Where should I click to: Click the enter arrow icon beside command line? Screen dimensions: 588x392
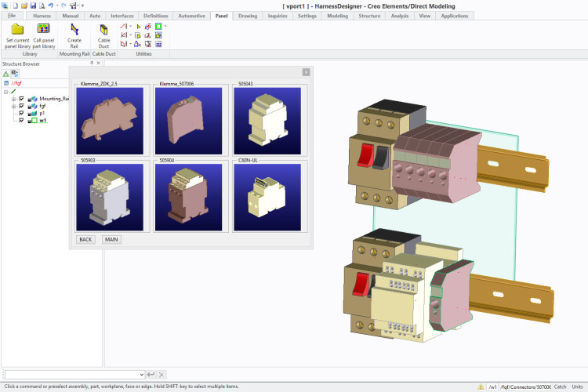pyautogui.click(x=151, y=375)
